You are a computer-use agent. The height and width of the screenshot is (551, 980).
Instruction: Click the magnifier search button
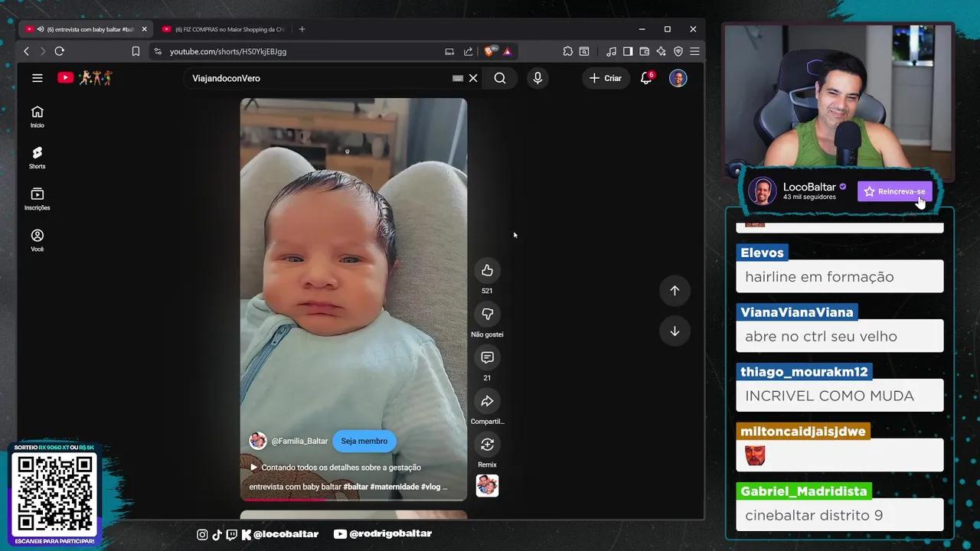(500, 78)
